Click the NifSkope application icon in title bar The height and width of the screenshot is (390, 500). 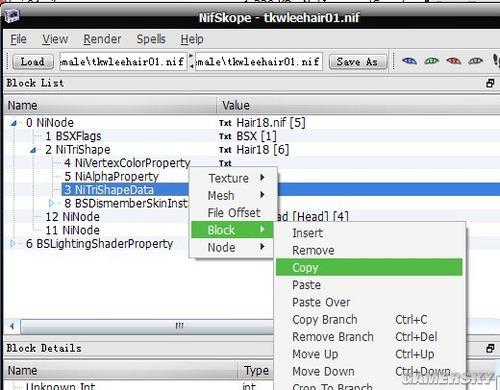12,16
